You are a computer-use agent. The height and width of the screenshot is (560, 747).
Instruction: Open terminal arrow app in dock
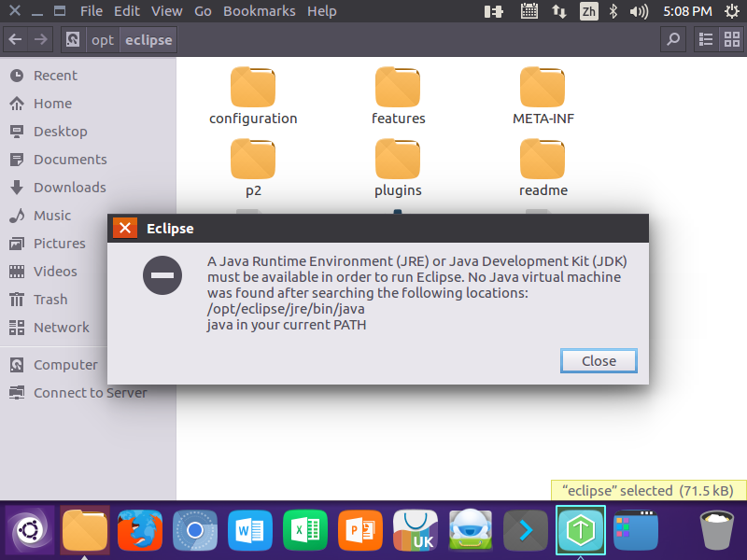coord(526,530)
